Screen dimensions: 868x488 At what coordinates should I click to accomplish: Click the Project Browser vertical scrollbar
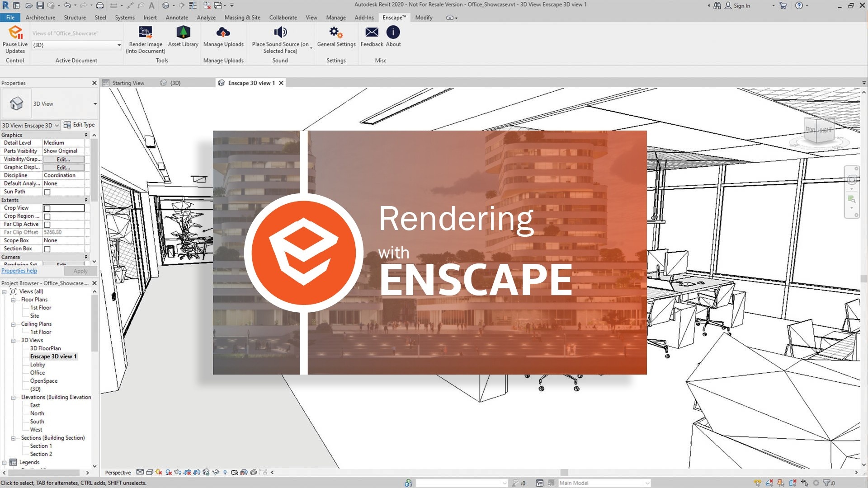point(94,323)
